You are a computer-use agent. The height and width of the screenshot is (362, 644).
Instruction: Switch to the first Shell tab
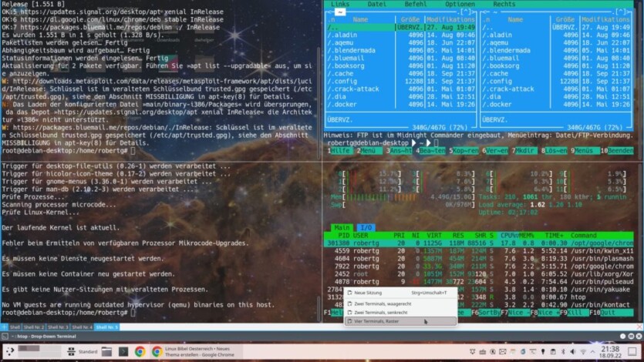click(15, 327)
